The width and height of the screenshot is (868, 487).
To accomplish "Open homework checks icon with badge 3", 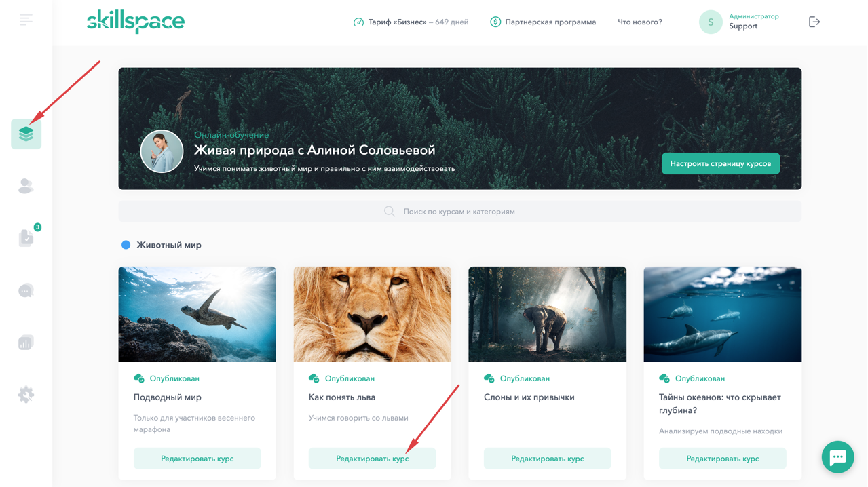I will [26, 238].
